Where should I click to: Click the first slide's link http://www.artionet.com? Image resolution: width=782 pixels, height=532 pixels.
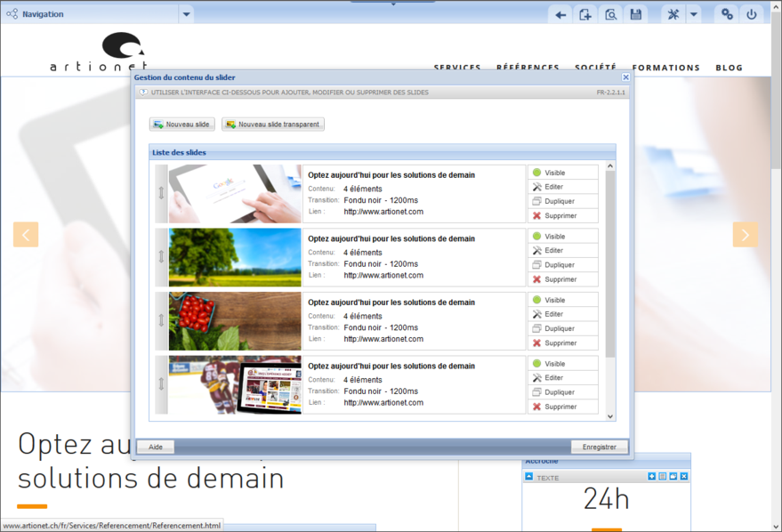tap(383, 212)
